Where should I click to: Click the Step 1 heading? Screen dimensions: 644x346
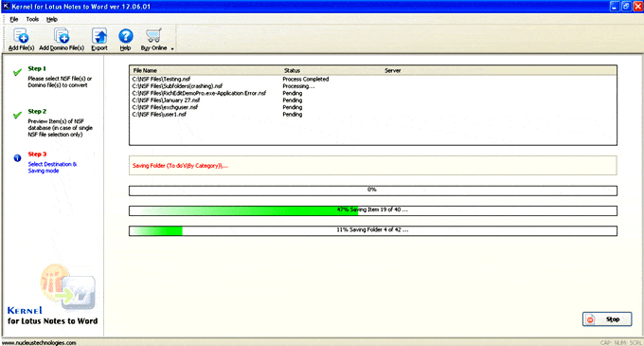(37, 68)
